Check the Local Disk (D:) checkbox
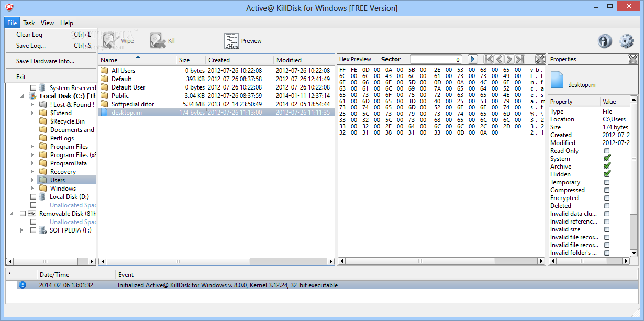Image resolution: width=644 pixels, height=321 pixels. click(33, 196)
